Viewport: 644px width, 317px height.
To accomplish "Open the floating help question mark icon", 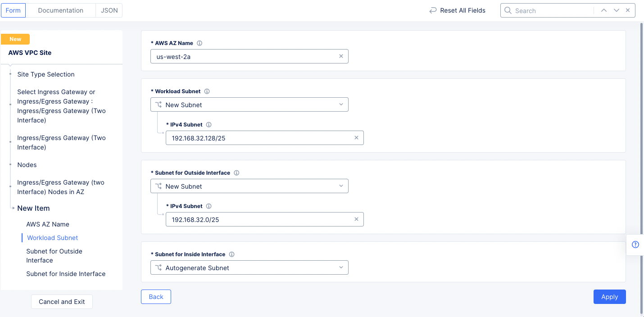I will point(635,245).
